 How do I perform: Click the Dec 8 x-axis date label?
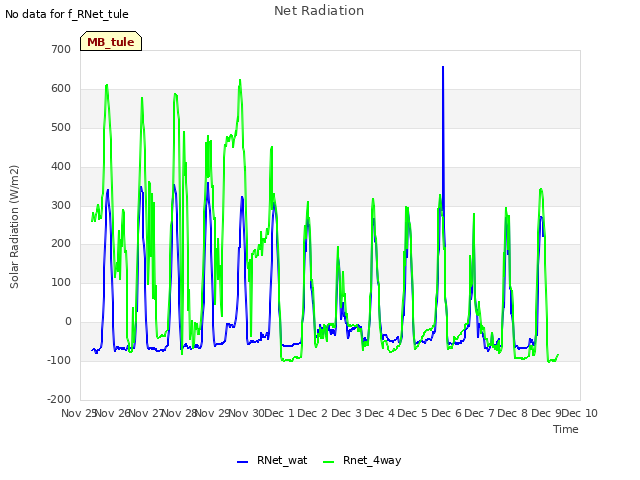[x=513, y=413]
